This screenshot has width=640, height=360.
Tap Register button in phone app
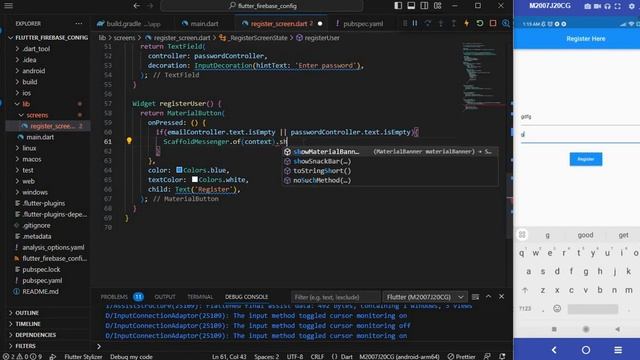pyautogui.click(x=586, y=159)
